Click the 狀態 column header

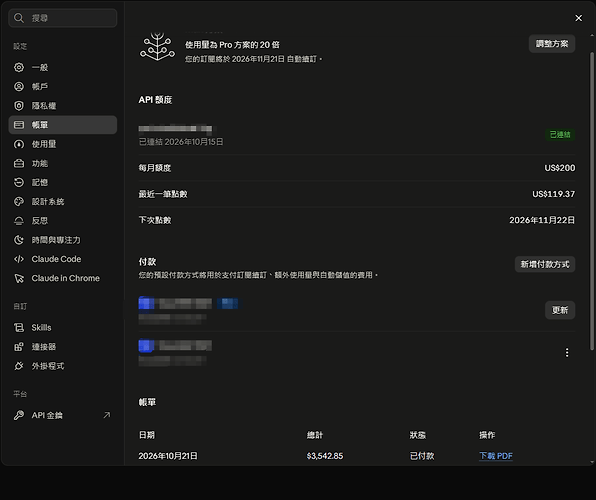pos(417,435)
